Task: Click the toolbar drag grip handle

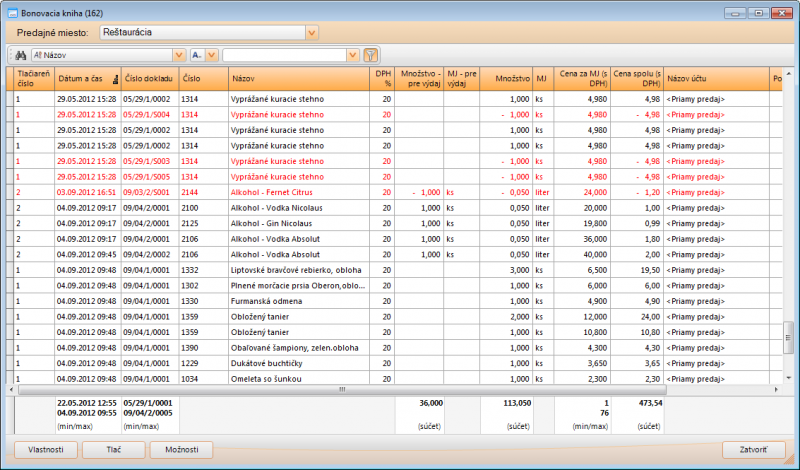Action: (9, 55)
